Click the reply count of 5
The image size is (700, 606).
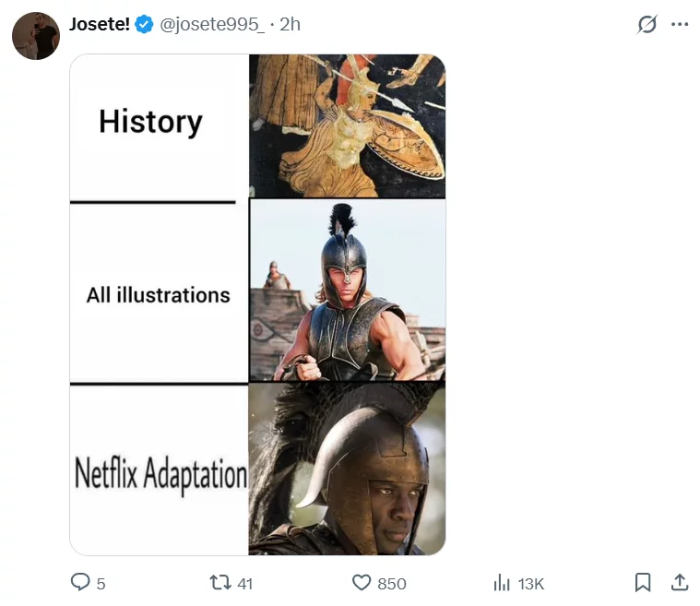point(101,583)
